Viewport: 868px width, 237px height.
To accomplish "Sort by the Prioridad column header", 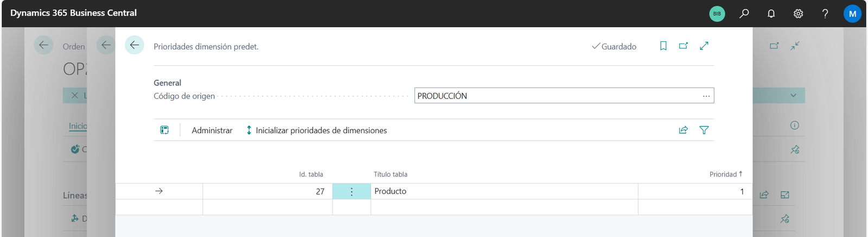I will [x=725, y=174].
